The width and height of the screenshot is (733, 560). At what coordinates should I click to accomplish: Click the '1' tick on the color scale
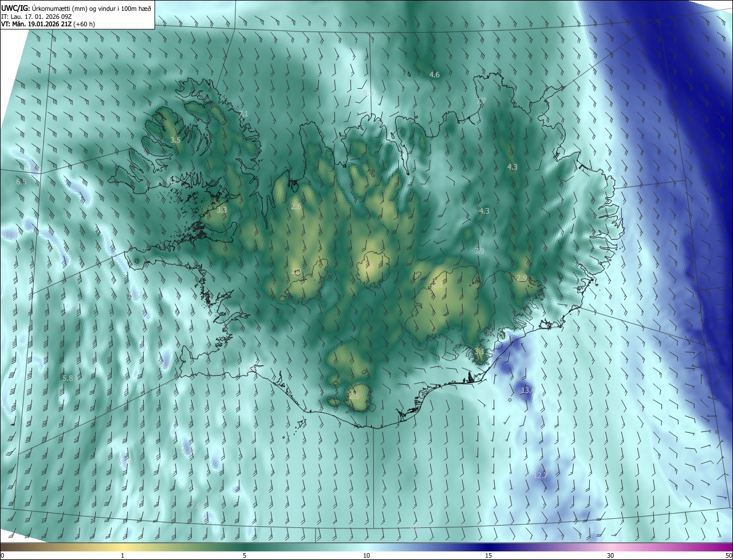click(x=123, y=555)
